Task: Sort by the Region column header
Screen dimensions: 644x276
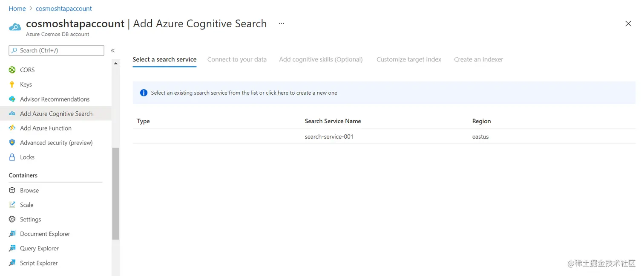Action: 482,121
